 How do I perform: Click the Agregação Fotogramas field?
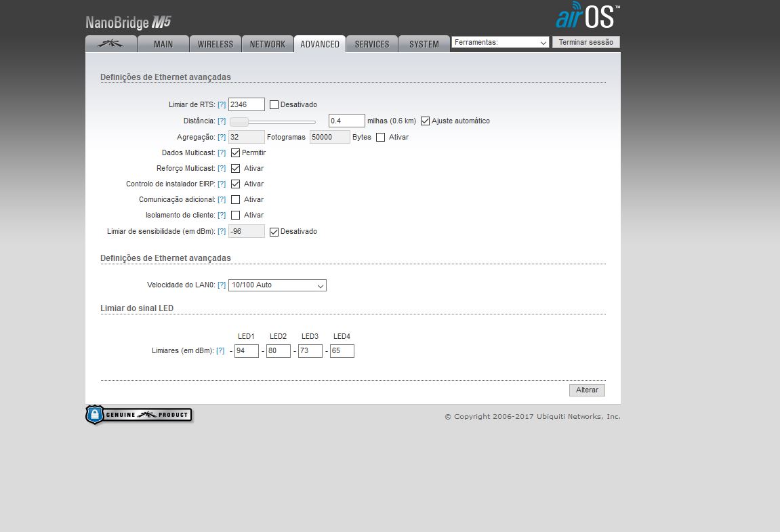pyautogui.click(x=246, y=138)
